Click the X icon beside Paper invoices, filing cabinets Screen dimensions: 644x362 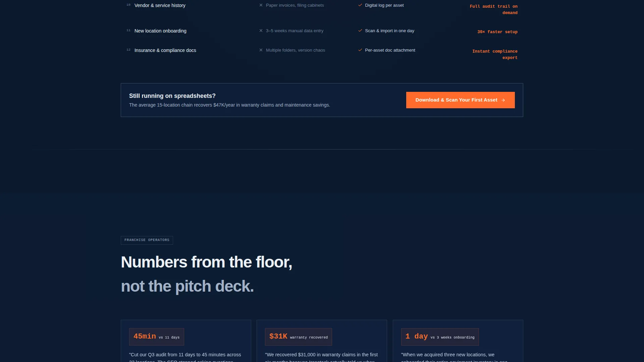[x=261, y=5]
